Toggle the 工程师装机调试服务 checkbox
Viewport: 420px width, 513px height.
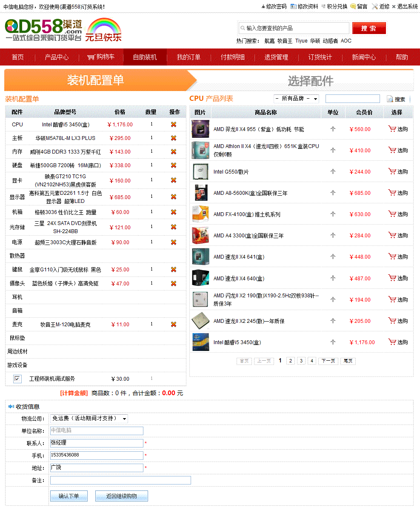click(17, 379)
